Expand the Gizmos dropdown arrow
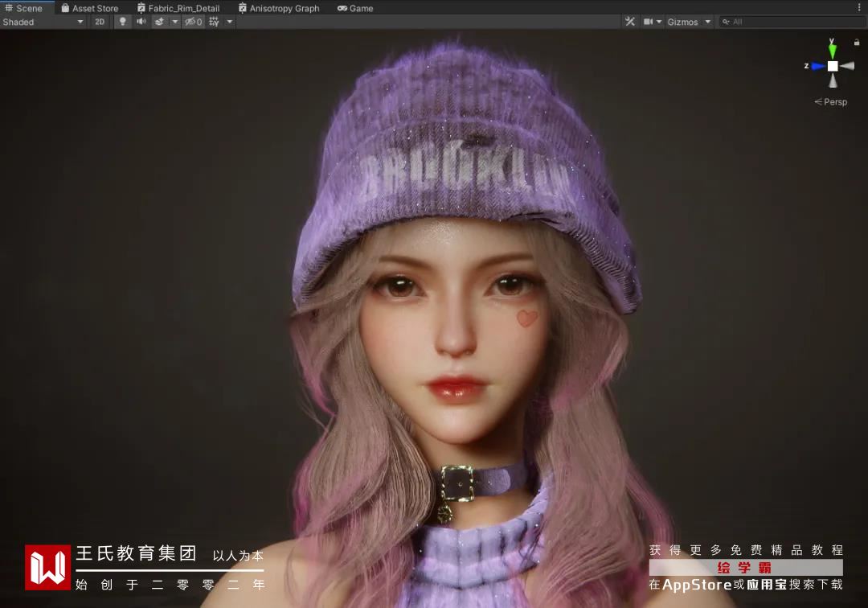The width and height of the screenshot is (868, 608). point(707,22)
